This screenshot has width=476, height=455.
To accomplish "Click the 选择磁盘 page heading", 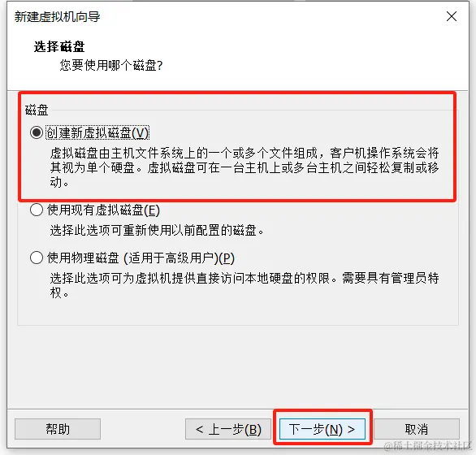I will pyautogui.click(x=59, y=47).
